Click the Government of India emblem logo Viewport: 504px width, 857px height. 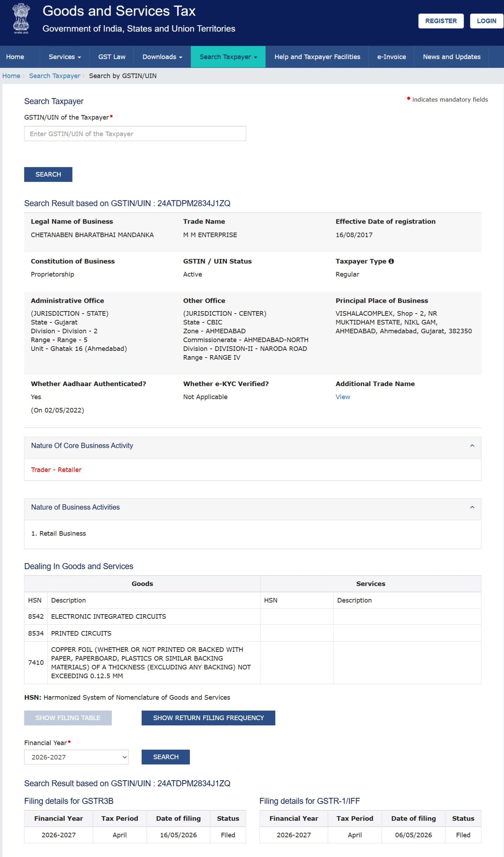tap(21, 18)
